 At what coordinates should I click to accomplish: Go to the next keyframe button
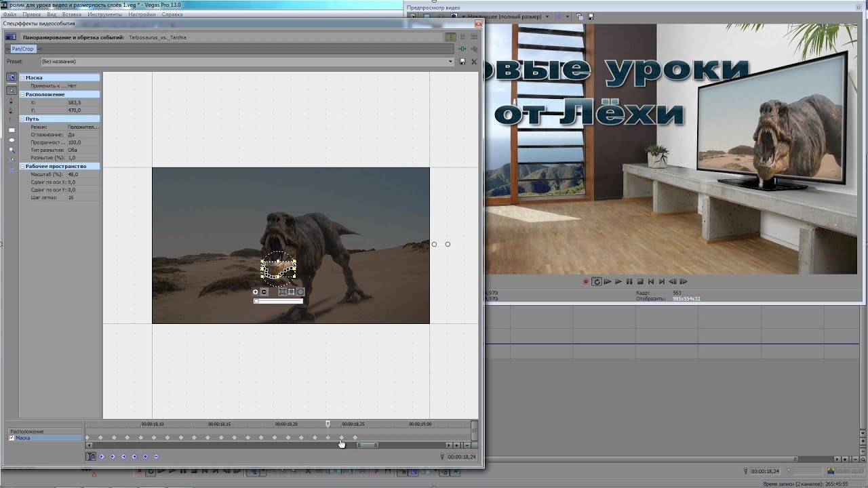[x=123, y=457]
